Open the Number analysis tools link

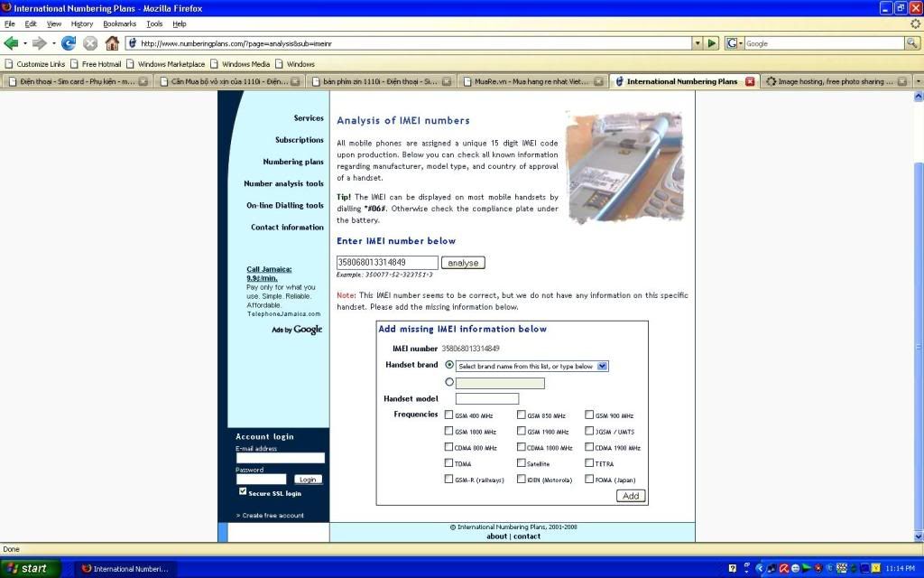[x=283, y=183]
